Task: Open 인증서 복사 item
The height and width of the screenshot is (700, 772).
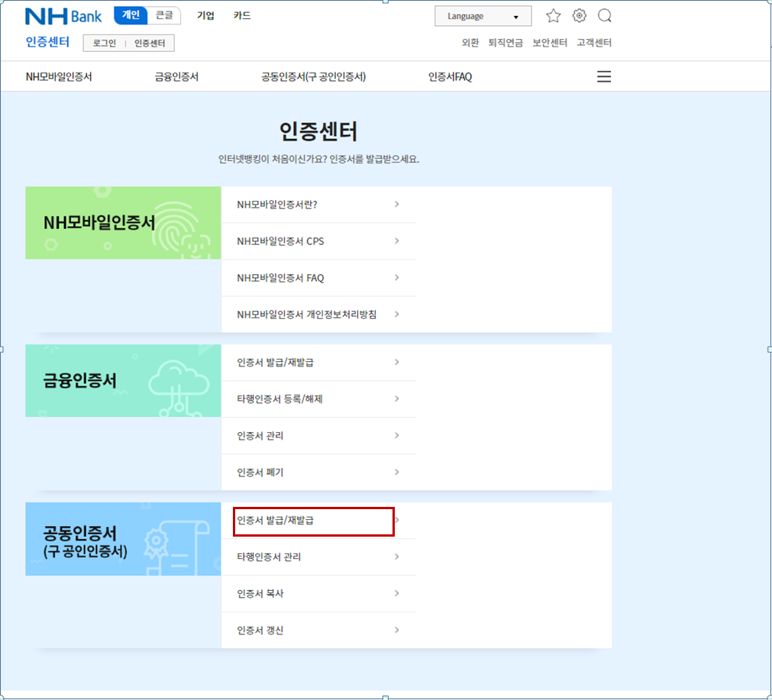Action: (318, 594)
